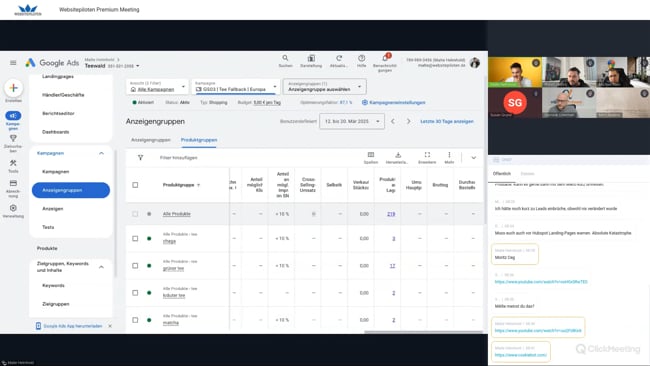Click the Aktualisieren refresh icon
Image resolution: width=650 pixels, height=366 pixels.
point(339,58)
